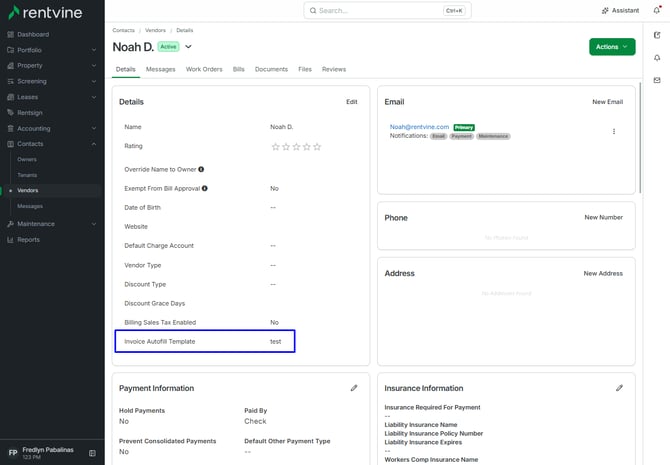The width and height of the screenshot is (670, 465).
Task: Click the Assistant sparkle icon
Action: 605,11
